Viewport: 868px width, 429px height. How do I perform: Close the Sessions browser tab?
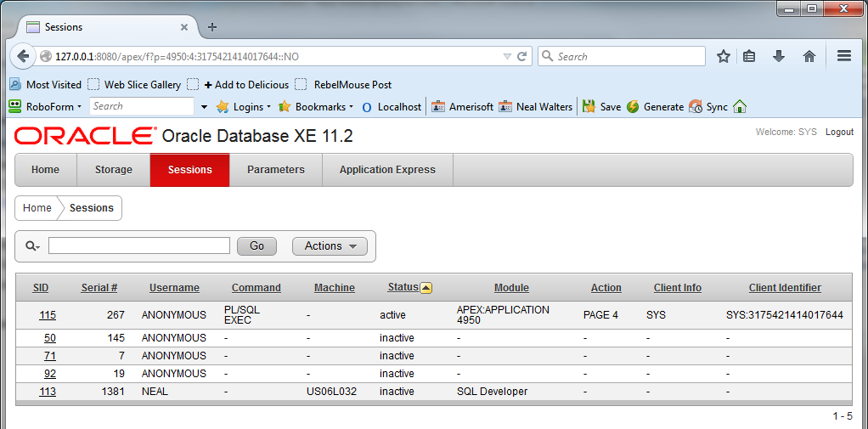pyautogui.click(x=184, y=27)
